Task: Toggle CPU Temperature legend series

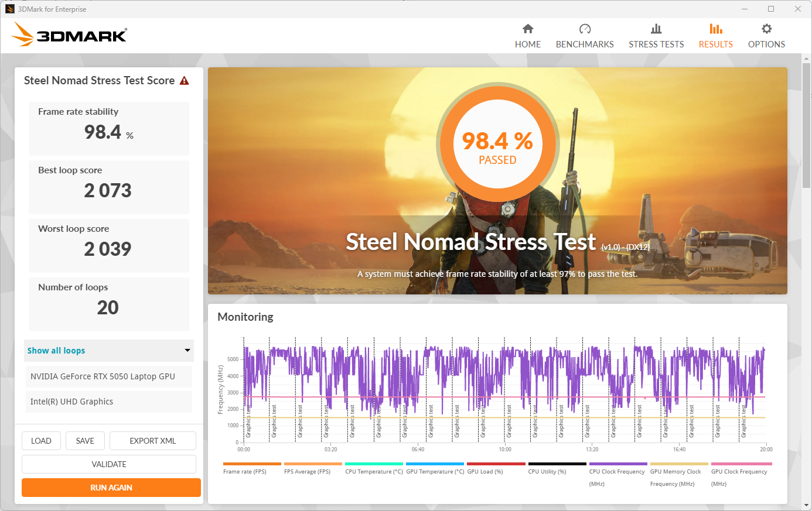Action: click(374, 468)
